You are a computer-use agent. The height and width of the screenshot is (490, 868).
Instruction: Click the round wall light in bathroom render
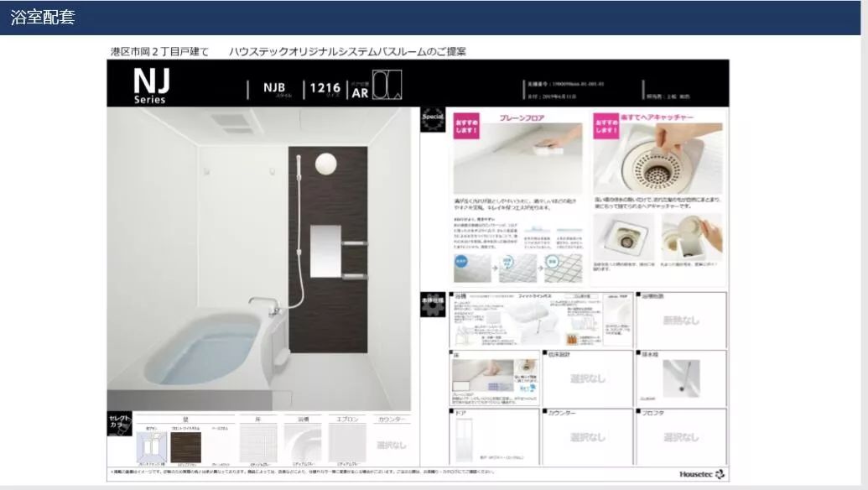[x=325, y=164]
